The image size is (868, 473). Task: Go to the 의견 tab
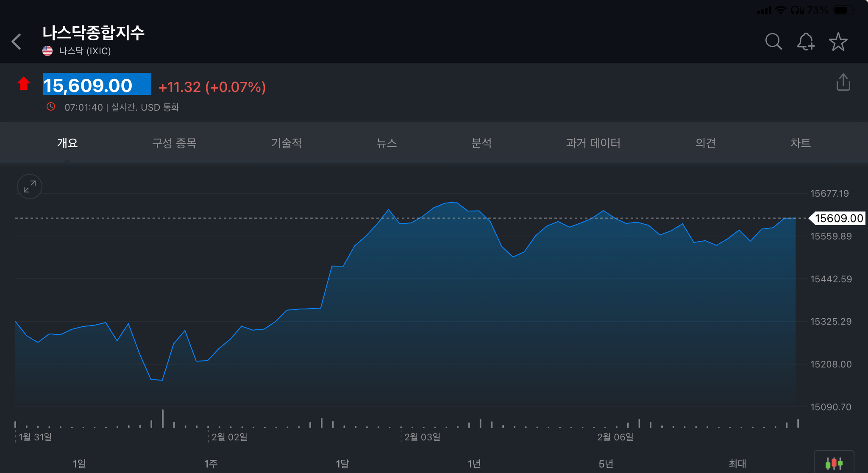[x=706, y=143]
